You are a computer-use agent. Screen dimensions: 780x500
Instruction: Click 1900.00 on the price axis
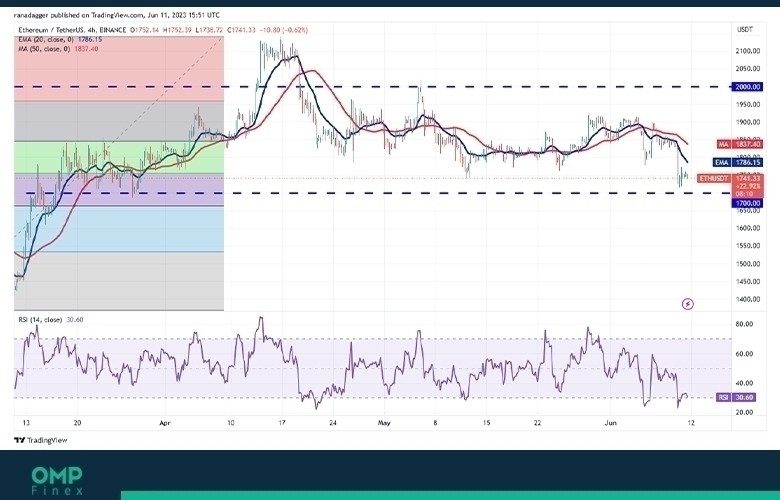(x=748, y=122)
